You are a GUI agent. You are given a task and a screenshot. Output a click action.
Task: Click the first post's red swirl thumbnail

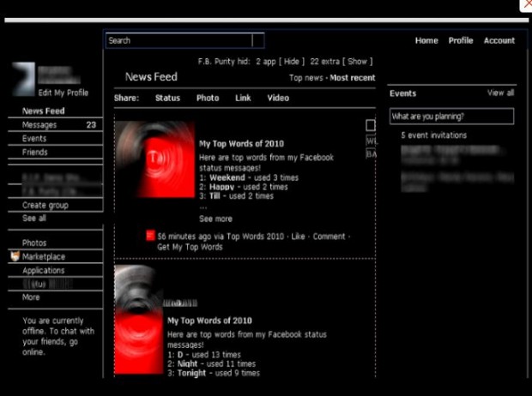pyautogui.click(x=155, y=159)
